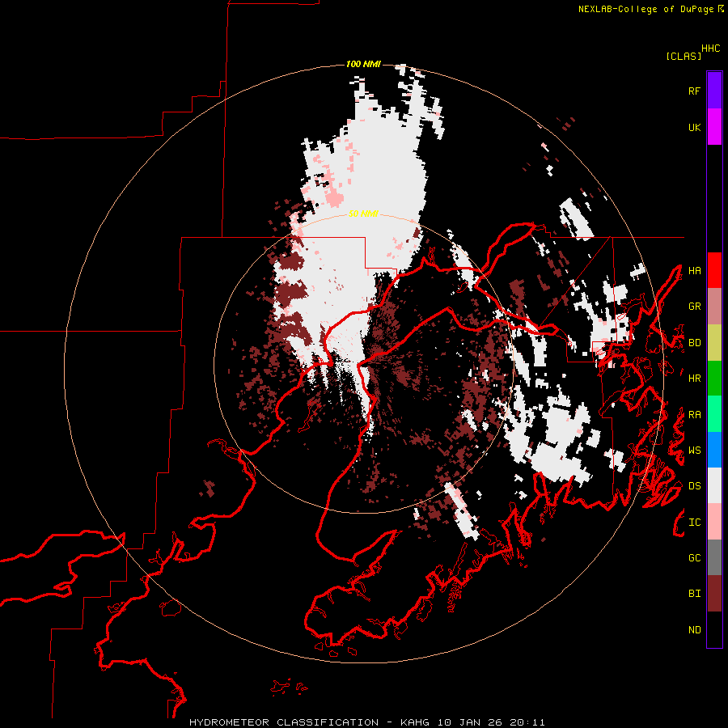
Task: Click the [CLAS] units label
Action: click(684, 56)
